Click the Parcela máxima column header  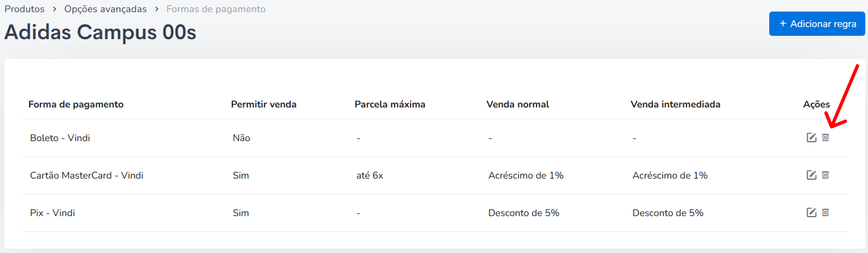(x=390, y=104)
